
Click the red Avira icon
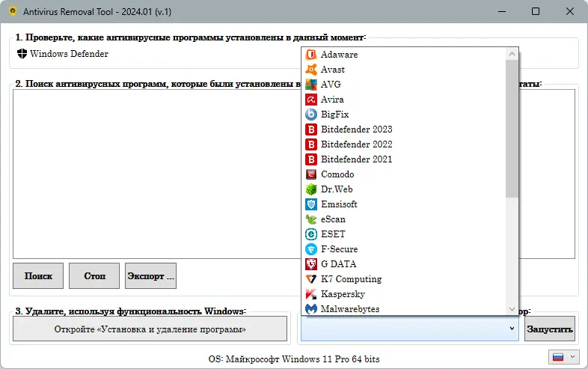click(311, 100)
